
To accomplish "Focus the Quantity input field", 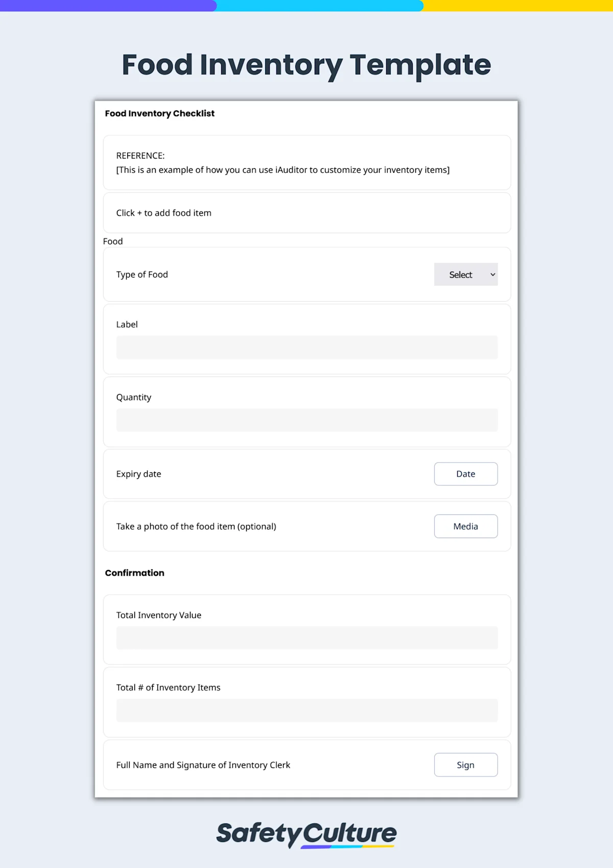I will point(306,420).
